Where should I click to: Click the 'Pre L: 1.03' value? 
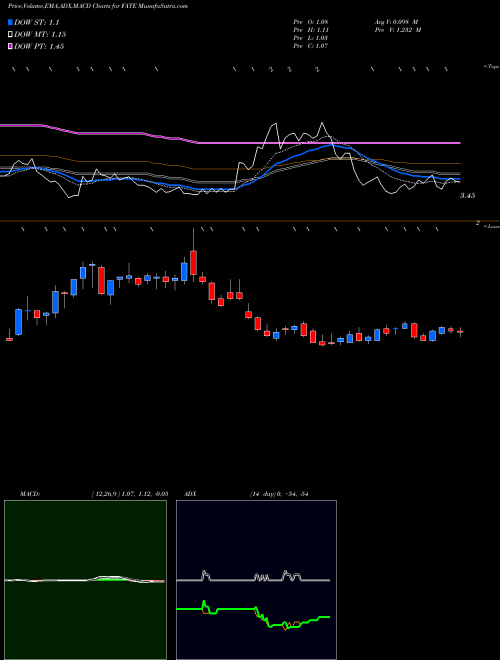[x=311, y=38]
